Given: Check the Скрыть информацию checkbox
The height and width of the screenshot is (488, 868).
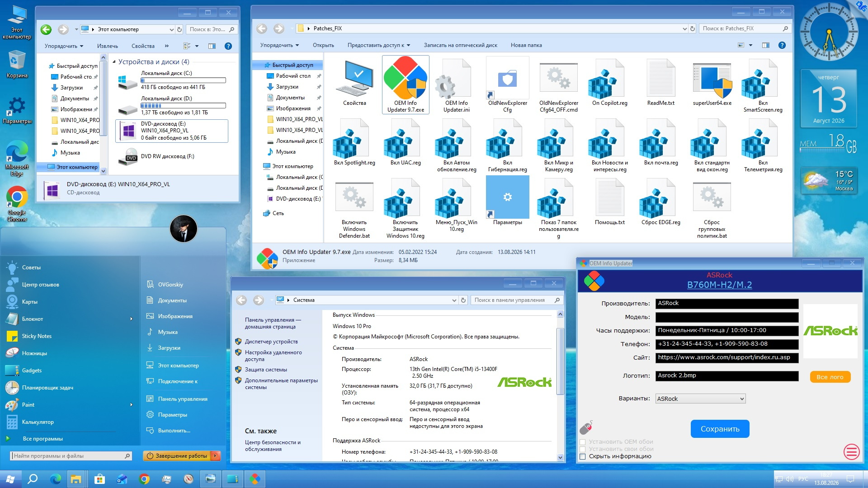Looking at the screenshot, I should (583, 456).
